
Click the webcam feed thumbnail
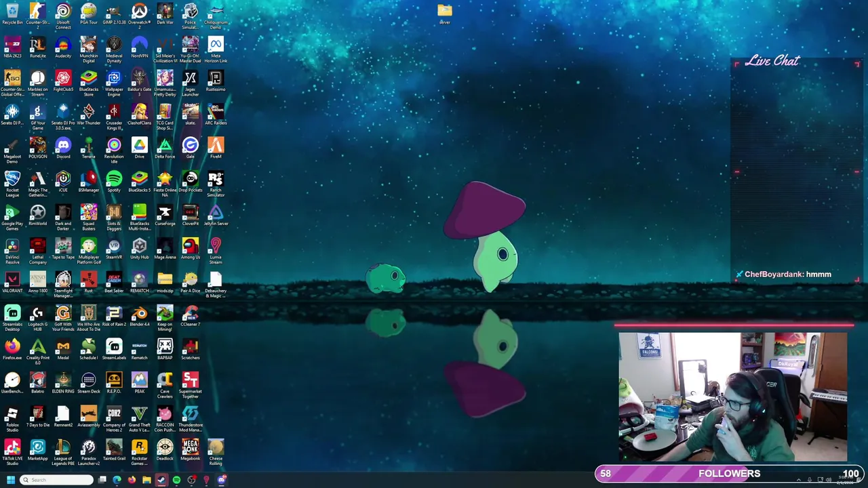tap(732, 396)
